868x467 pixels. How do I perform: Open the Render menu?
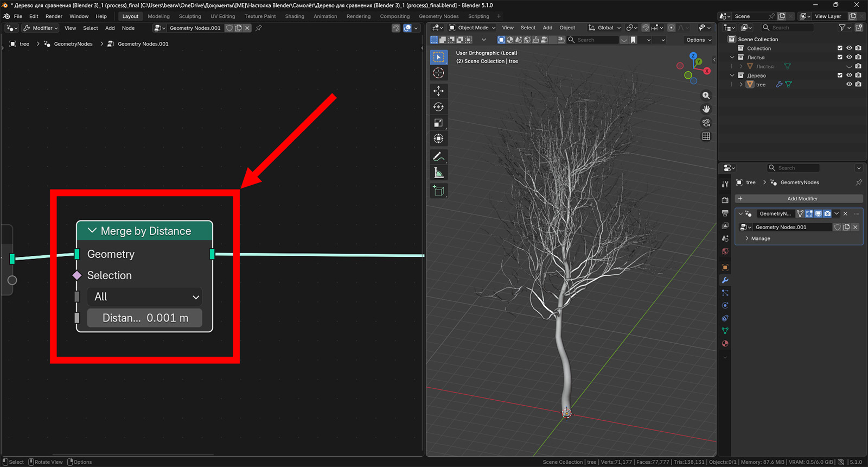(x=54, y=16)
